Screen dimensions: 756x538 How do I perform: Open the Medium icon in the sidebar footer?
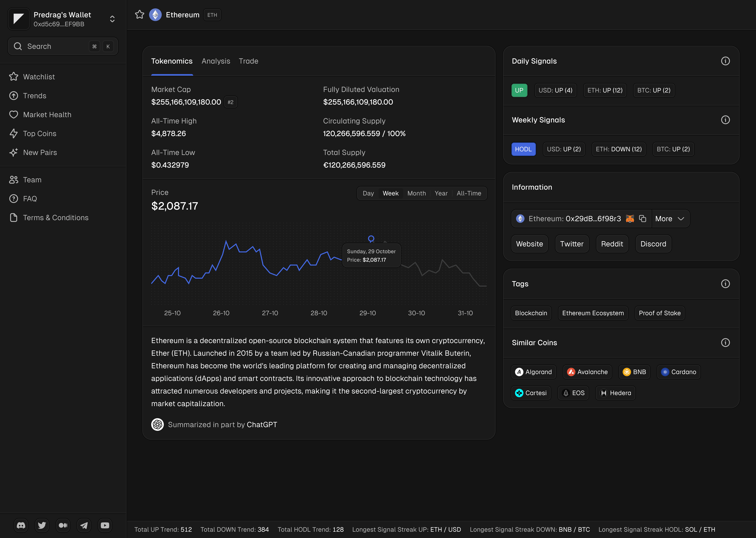point(63,525)
